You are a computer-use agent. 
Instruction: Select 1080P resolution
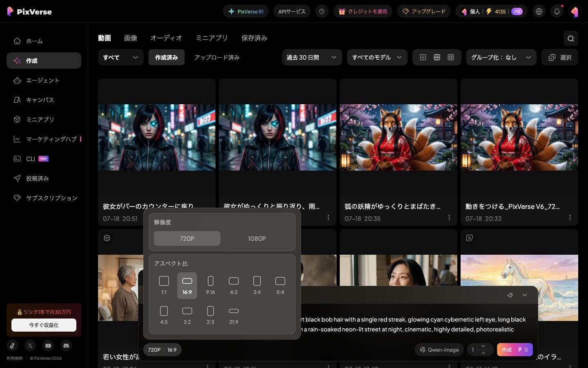coord(257,238)
